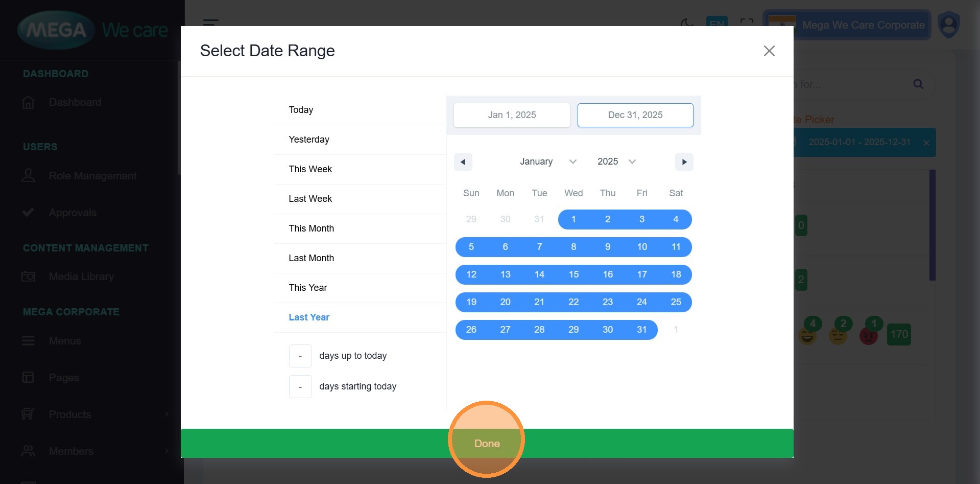Select January 15 on the calendar

573,274
